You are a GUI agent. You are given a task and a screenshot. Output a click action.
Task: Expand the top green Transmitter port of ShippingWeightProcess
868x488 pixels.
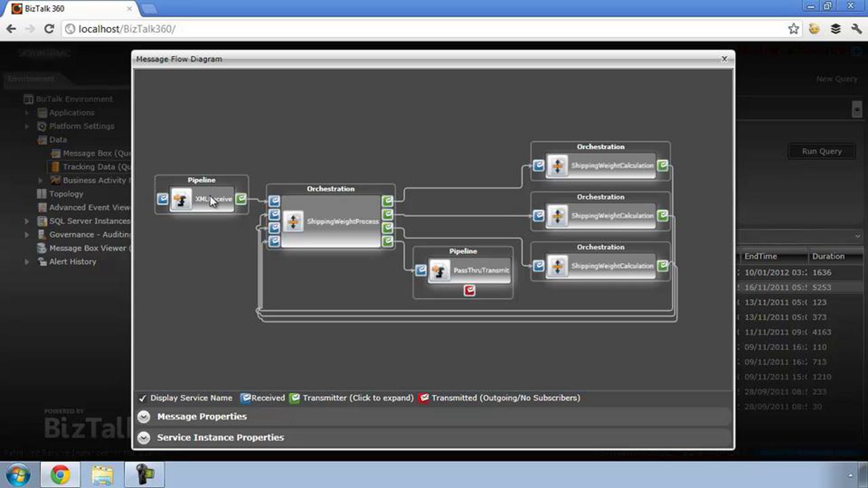(387, 201)
